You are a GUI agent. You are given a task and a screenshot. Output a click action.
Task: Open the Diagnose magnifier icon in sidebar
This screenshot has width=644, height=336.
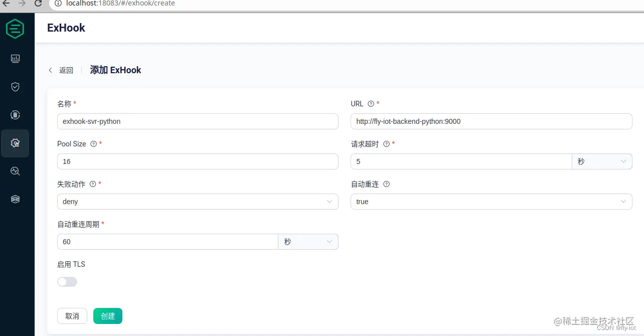pos(15,171)
